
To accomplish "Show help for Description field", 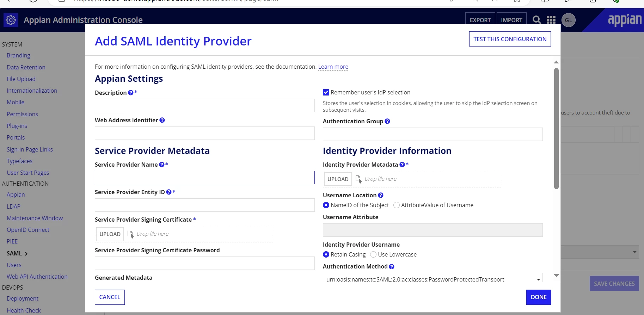I will coord(131,93).
